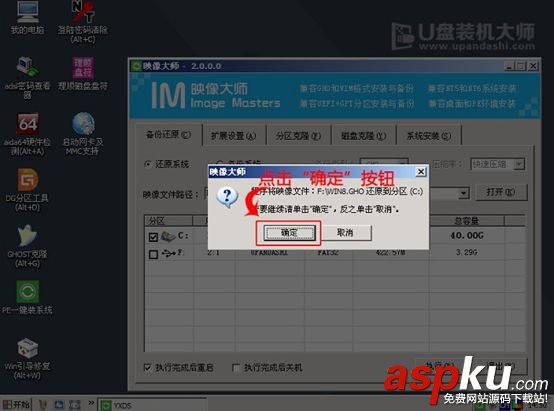Select the 还原系统 radio button
The height and width of the screenshot is (411, 554).
click(148, 164)
